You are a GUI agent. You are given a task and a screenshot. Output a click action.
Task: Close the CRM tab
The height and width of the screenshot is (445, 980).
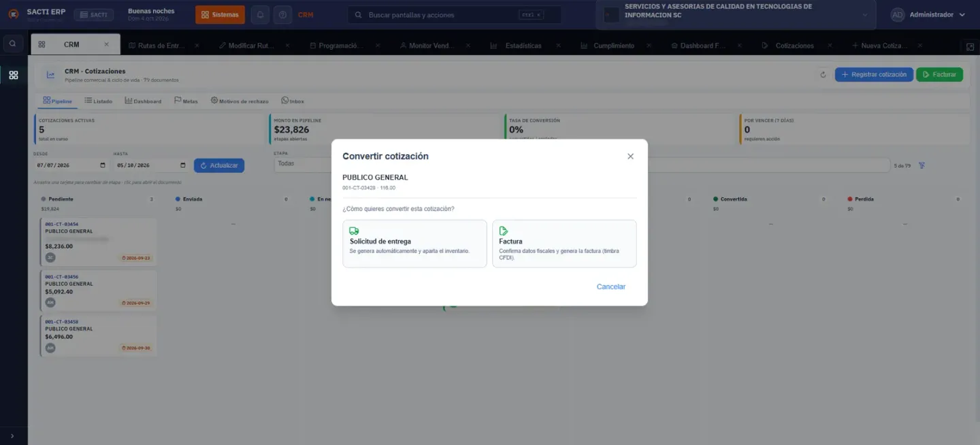pyautogui.click(x=106, y=44)
